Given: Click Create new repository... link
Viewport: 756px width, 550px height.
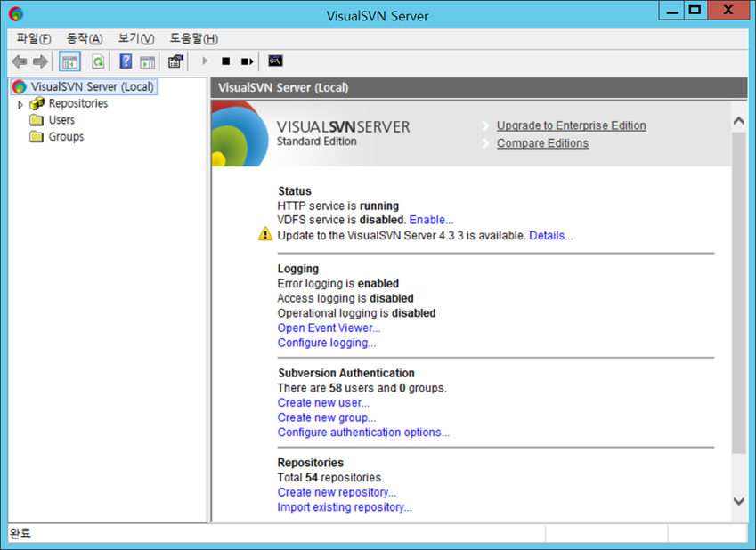Looking at the screenshot, I should [337, 493].
